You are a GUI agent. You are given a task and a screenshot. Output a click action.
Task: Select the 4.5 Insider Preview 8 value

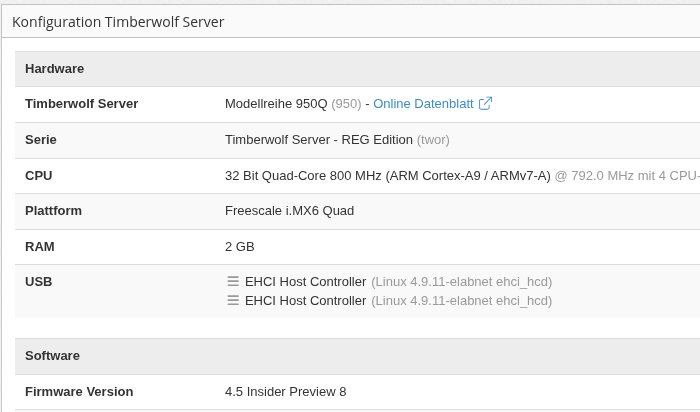(286, 391)
